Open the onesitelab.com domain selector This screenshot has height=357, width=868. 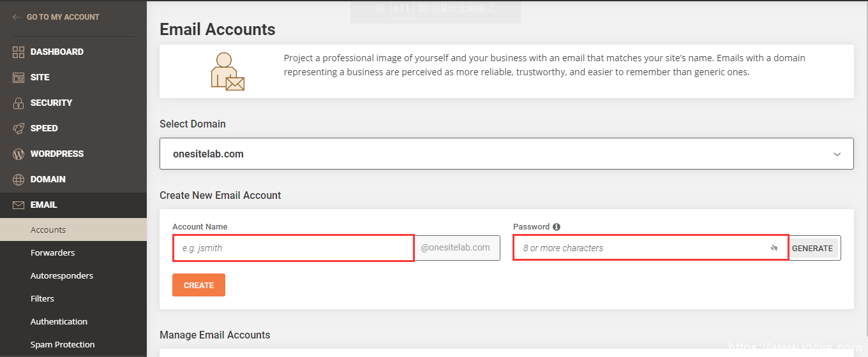[x=498, y=154]
